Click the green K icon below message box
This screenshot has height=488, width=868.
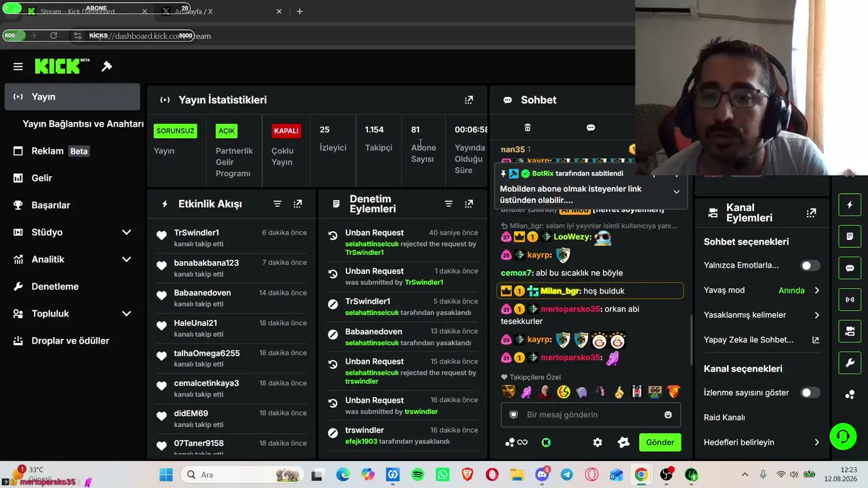(546, 443)
